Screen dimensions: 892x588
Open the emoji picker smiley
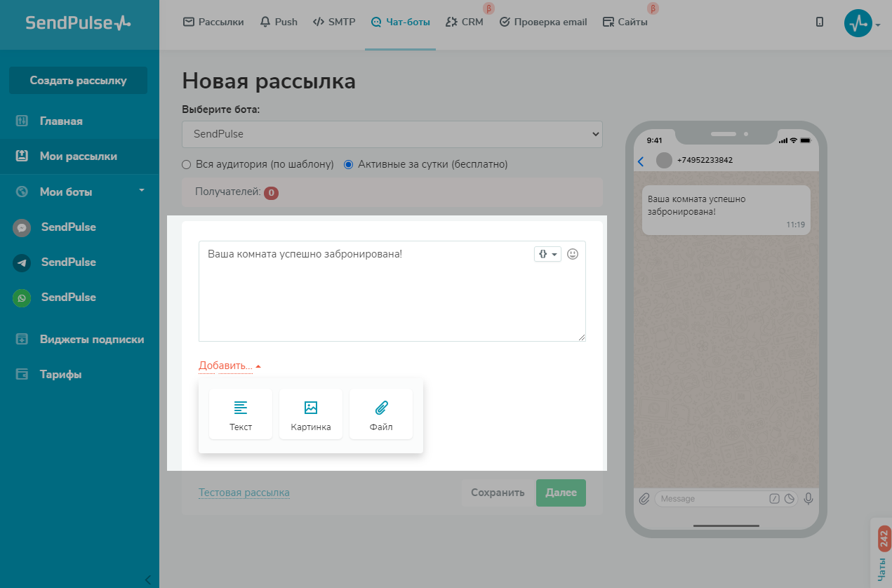(573, 254)
